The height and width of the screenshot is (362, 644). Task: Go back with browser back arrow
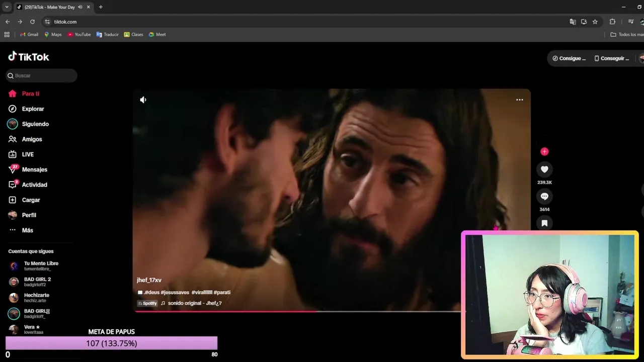[x=7, y=22]
